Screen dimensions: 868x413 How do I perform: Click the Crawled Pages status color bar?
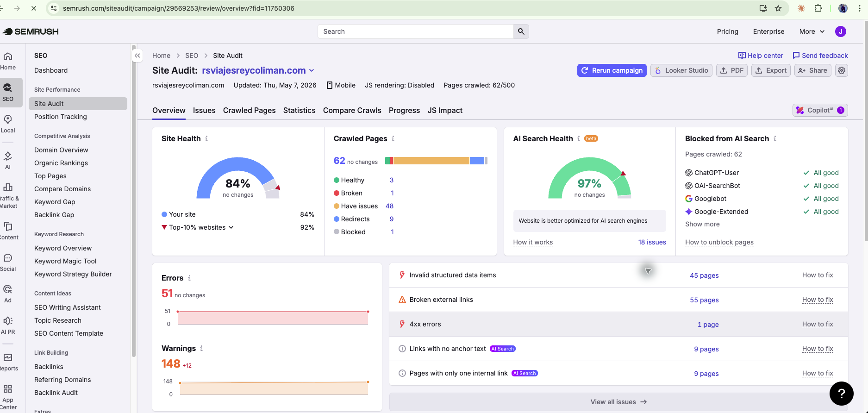[436, 161]
